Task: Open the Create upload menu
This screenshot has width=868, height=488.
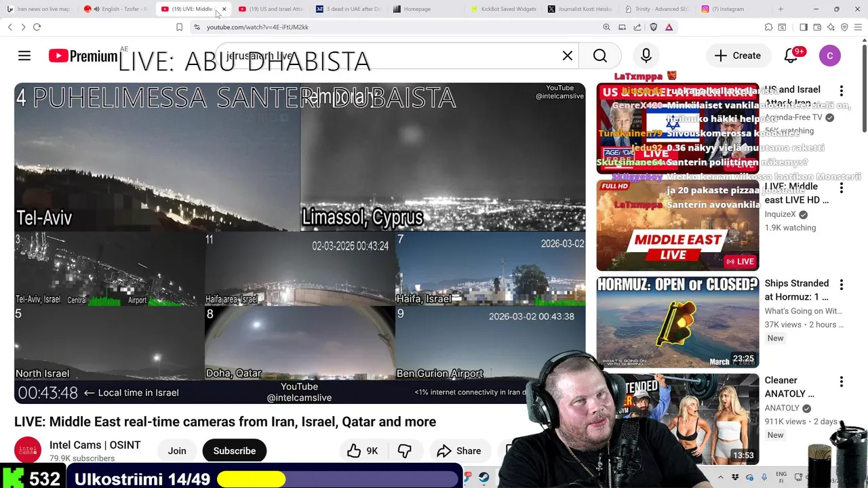Action: (737, 56)
